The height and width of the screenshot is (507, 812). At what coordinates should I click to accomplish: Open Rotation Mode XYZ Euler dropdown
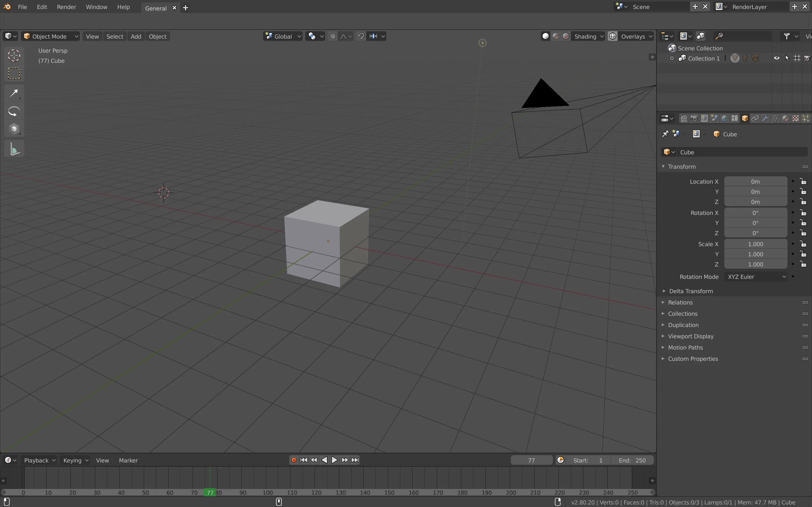[756, 277]
